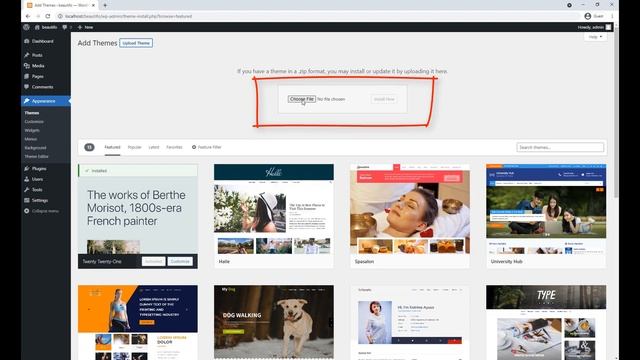Collapse the admin menu
640x360 pixels.
click(41, 211)
